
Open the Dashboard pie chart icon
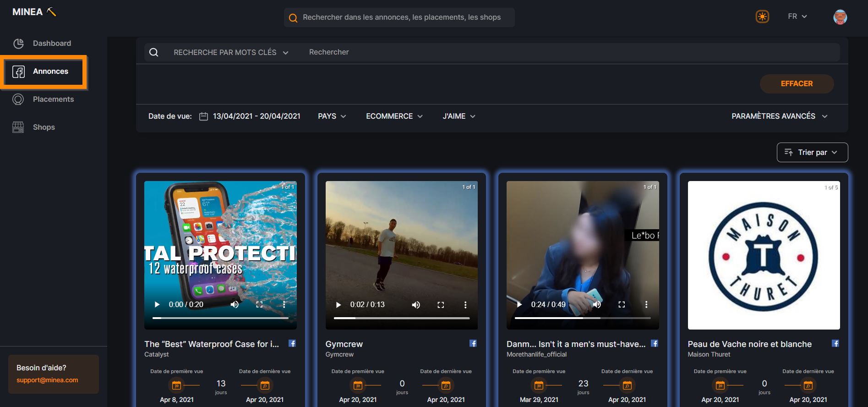click(x=18, y=44)
